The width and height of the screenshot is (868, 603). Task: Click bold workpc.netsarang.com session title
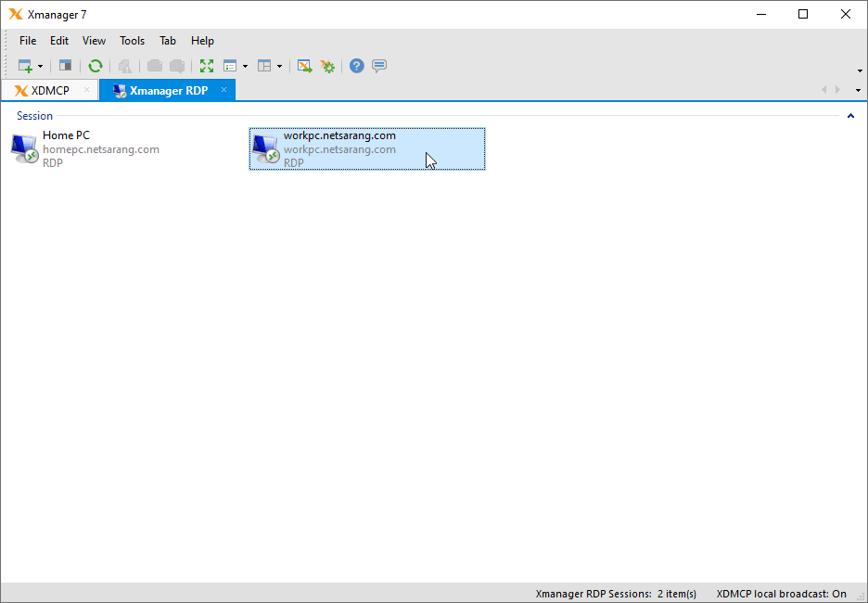coord(340,135)
